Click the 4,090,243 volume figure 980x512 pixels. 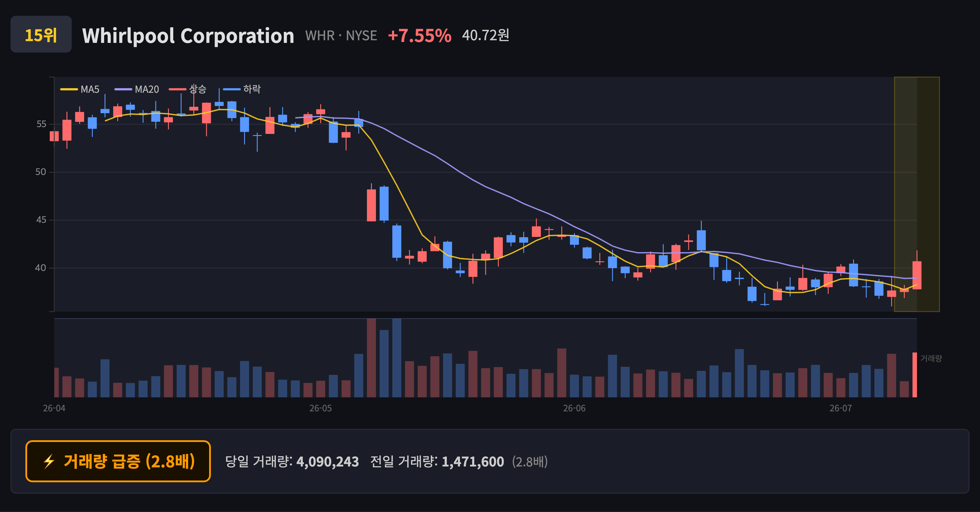tap(328, 462)
